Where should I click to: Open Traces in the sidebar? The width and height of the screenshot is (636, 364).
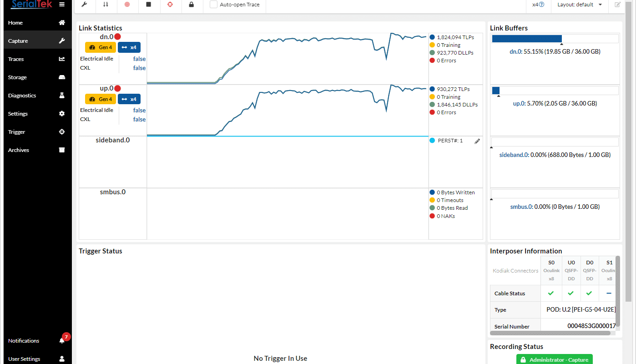(x=38, y=59)
